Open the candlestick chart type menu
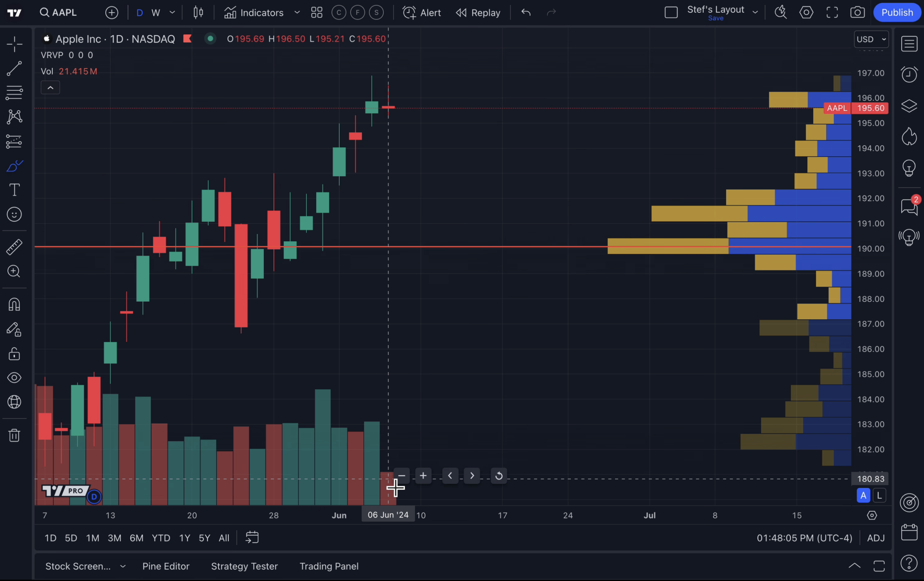The width and height of the screenshot is (924, 581). [198, 13]
